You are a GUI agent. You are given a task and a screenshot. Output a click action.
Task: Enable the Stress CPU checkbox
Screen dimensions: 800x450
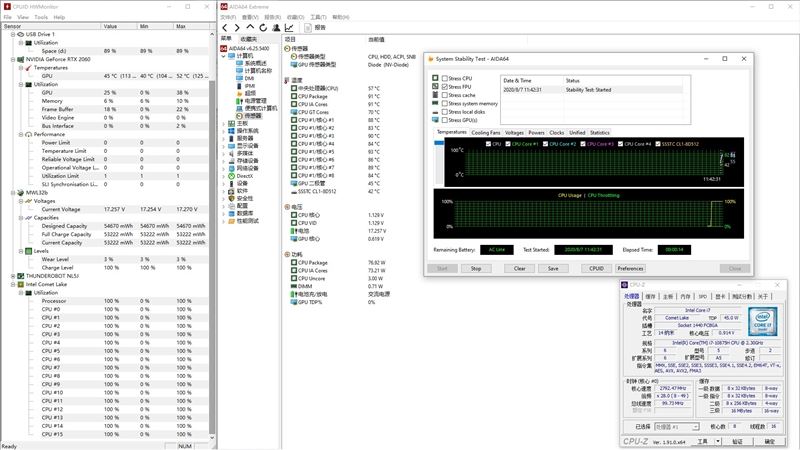point(444,79)
